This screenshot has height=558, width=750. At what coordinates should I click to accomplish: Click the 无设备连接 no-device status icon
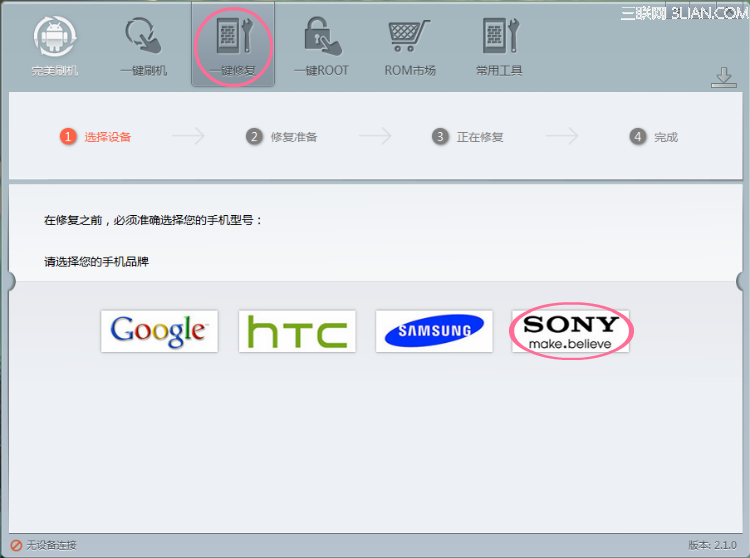click(16, 545)
